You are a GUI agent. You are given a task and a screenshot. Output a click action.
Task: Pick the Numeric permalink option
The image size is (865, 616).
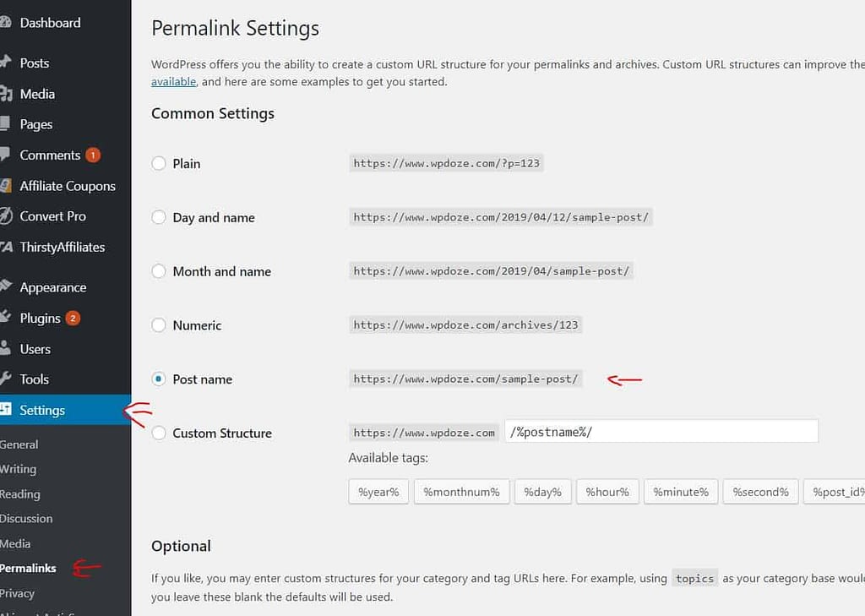(x=158, y=325)
